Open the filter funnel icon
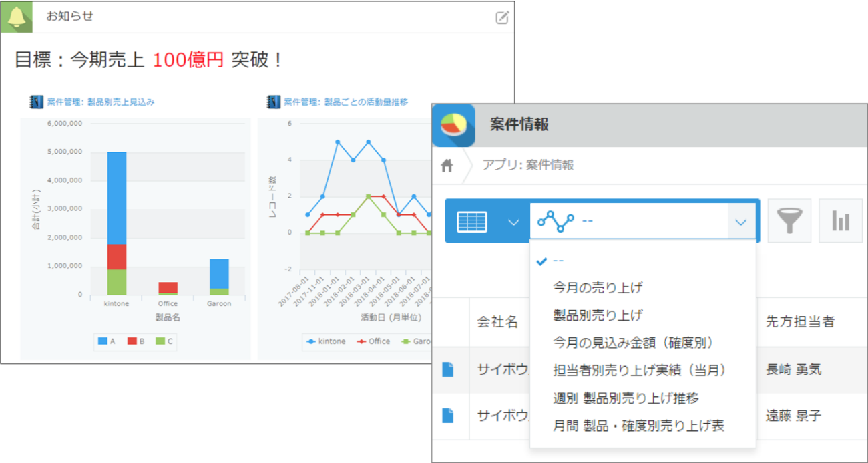The width and height of the screenshot is (868, 463). tap(789, 220)
